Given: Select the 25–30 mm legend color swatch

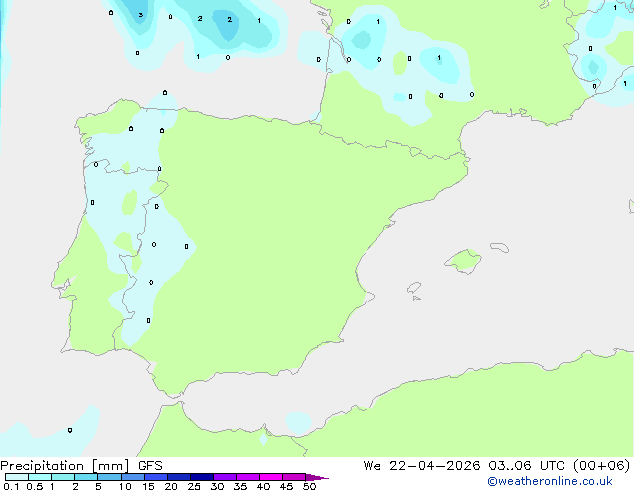Looking at the screenshot, I should pyautogui.click(x=201, y=477).
